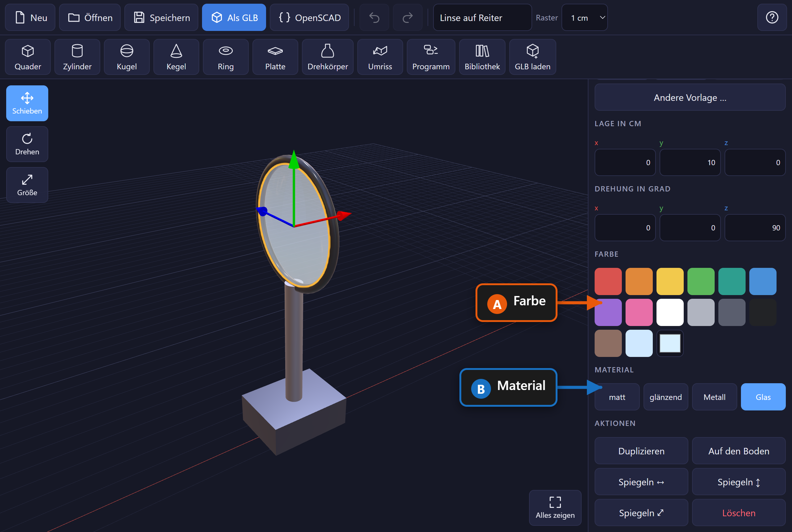
Task: Set material to Metall
Action: pos(714,397)
